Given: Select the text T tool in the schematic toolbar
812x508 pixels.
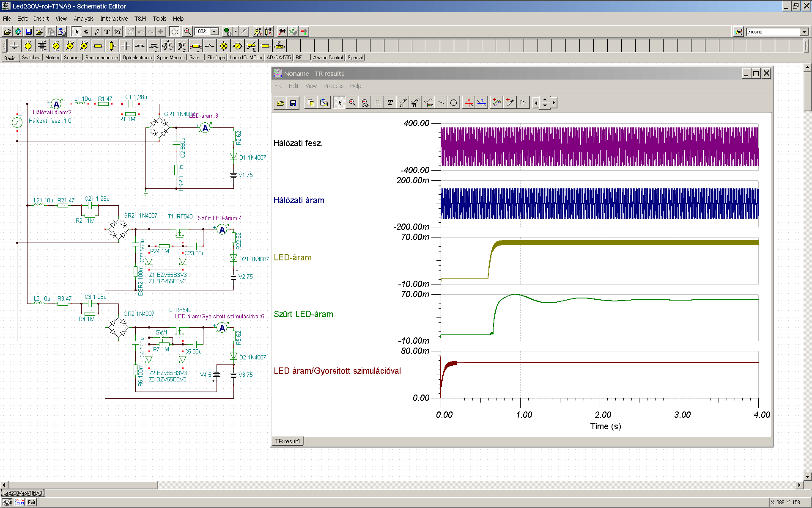Looking at the screenshot, I should tap(107, 32).
